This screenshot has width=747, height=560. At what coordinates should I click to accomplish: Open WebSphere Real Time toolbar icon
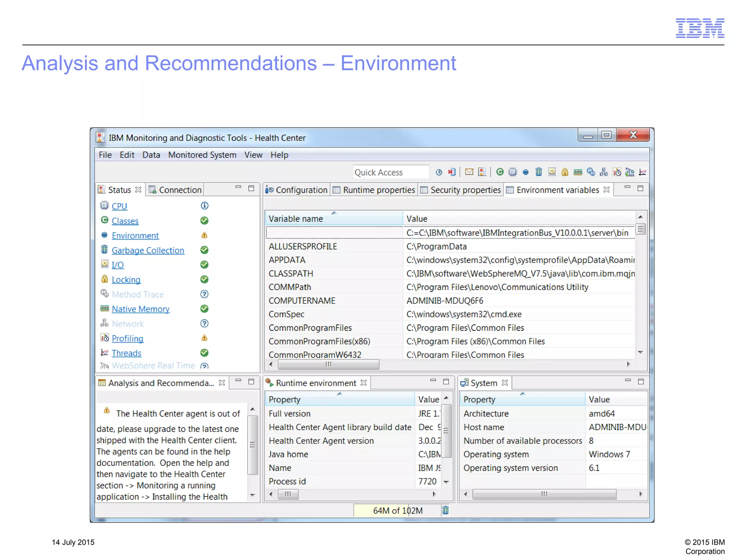click(630, 172)
